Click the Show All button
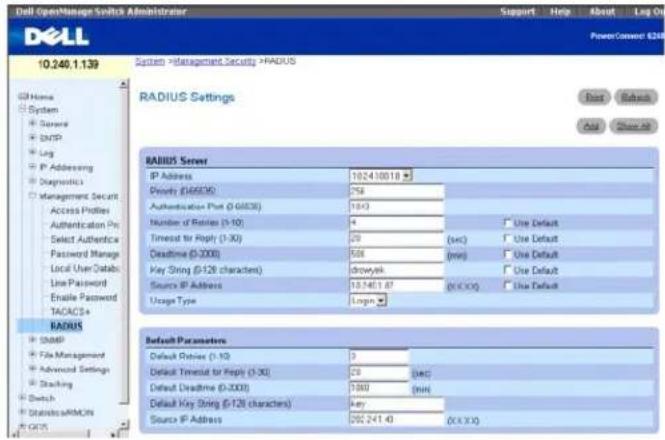Image resolution: width=665 pixels, height=440 pixels. pyautogui.click(x=633, y=126)
